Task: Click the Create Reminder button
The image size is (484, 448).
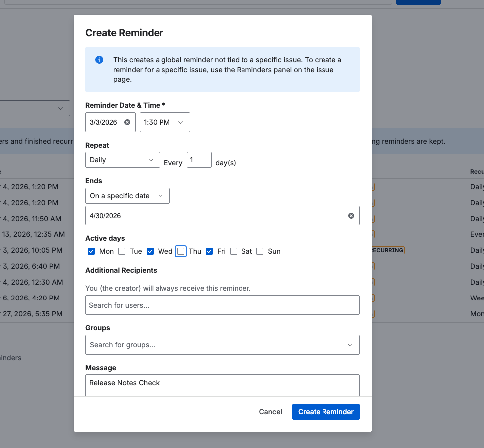Action: 325,412
